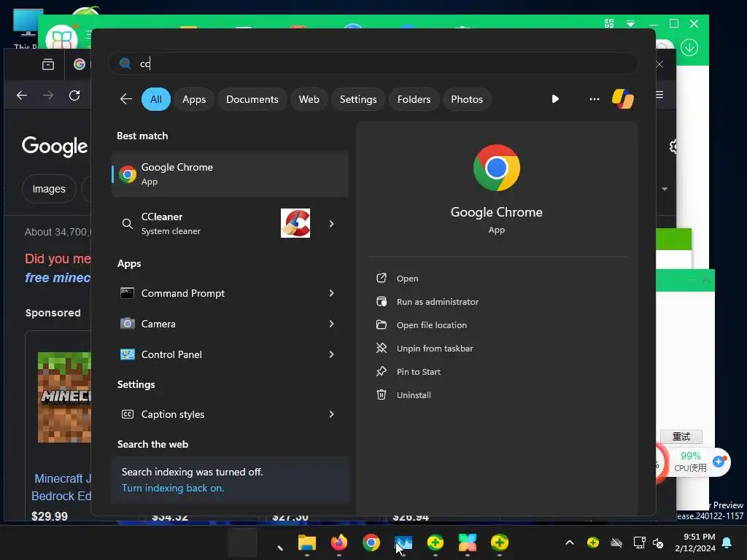This screenshot has width=747, height=560.
Task: Click the Google logo on results page
Action: tap(55, 146)
